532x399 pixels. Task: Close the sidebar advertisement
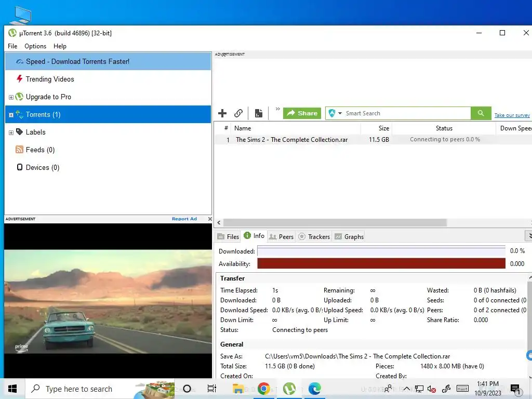point(210,219)
